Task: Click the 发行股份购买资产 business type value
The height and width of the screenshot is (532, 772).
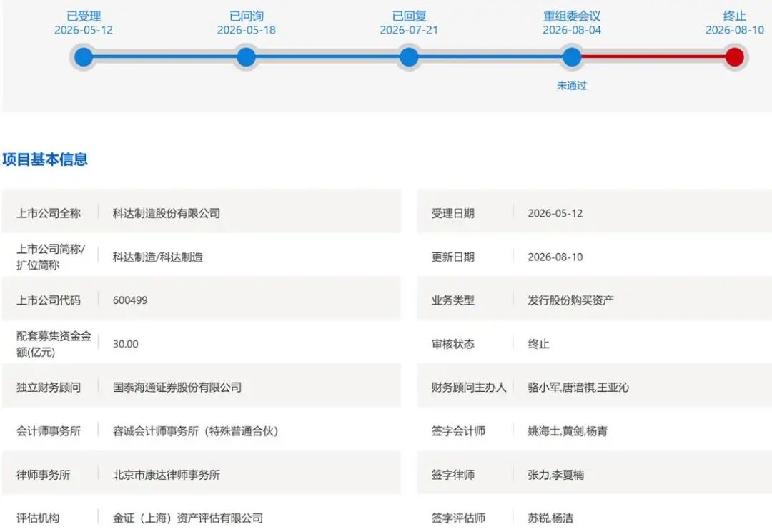Action: [570, 300]
